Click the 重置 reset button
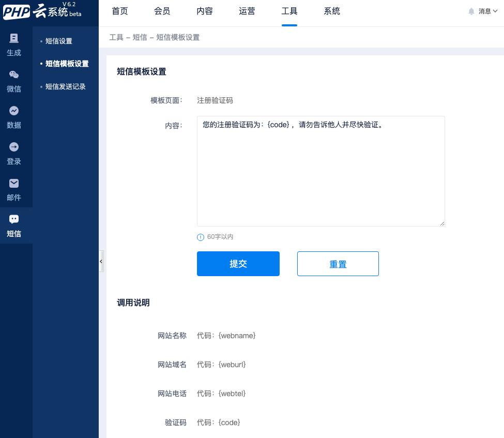 338,264
